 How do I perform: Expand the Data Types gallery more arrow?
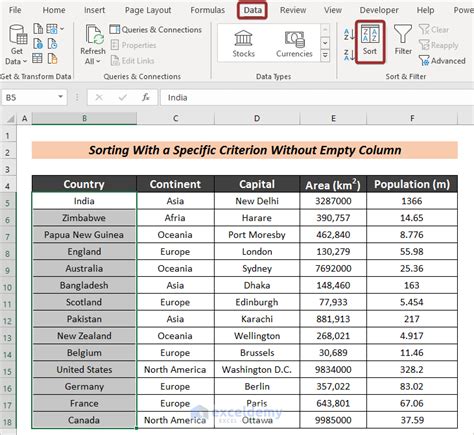[325, 56]
